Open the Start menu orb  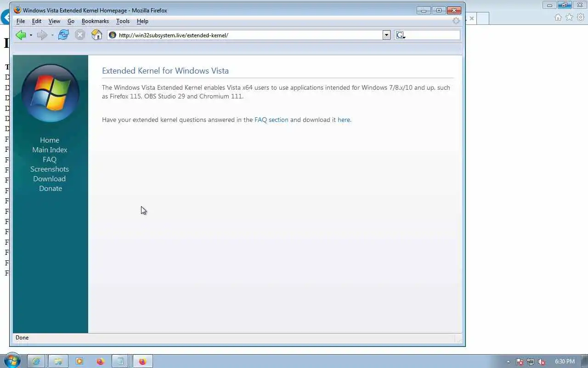tap(12, 361)
